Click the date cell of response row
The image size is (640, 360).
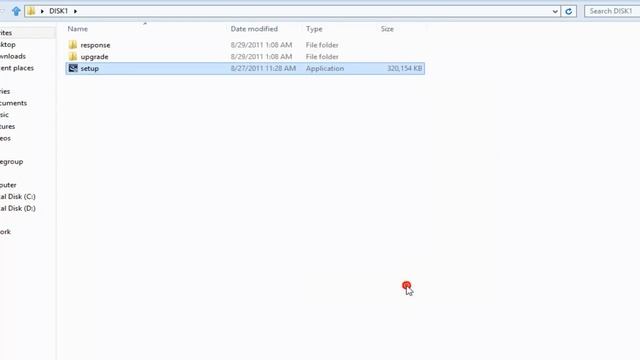coord(261,45)
